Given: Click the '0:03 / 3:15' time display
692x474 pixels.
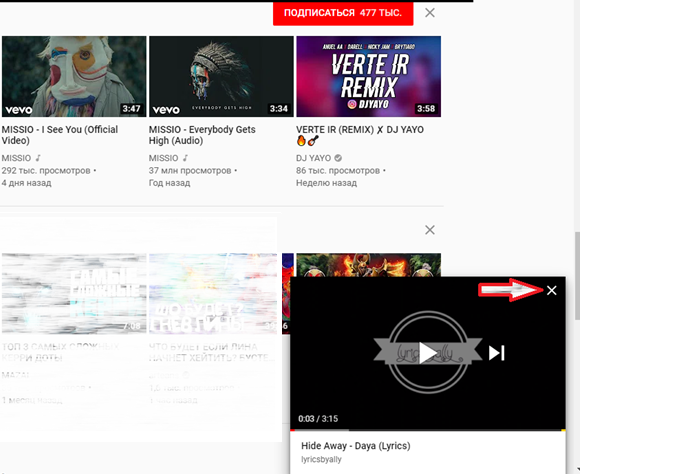Looking at the screenshot, I should click(x=318, y=418).
